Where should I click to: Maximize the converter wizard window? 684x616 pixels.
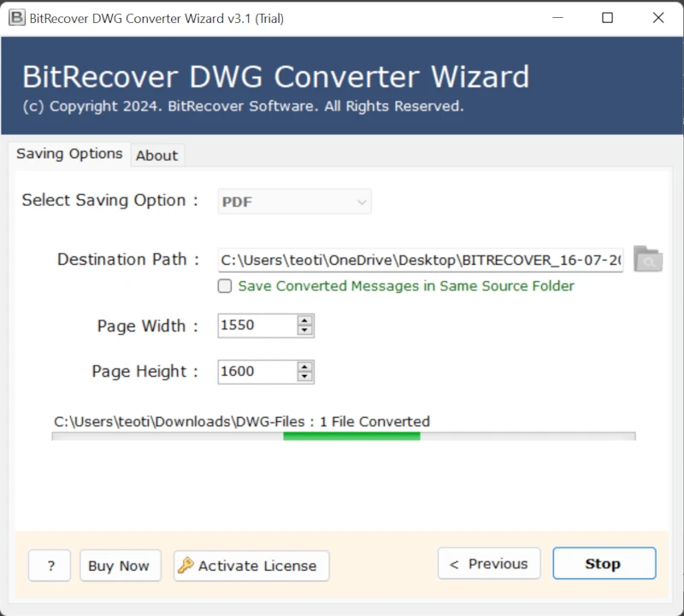pos(607,18)
